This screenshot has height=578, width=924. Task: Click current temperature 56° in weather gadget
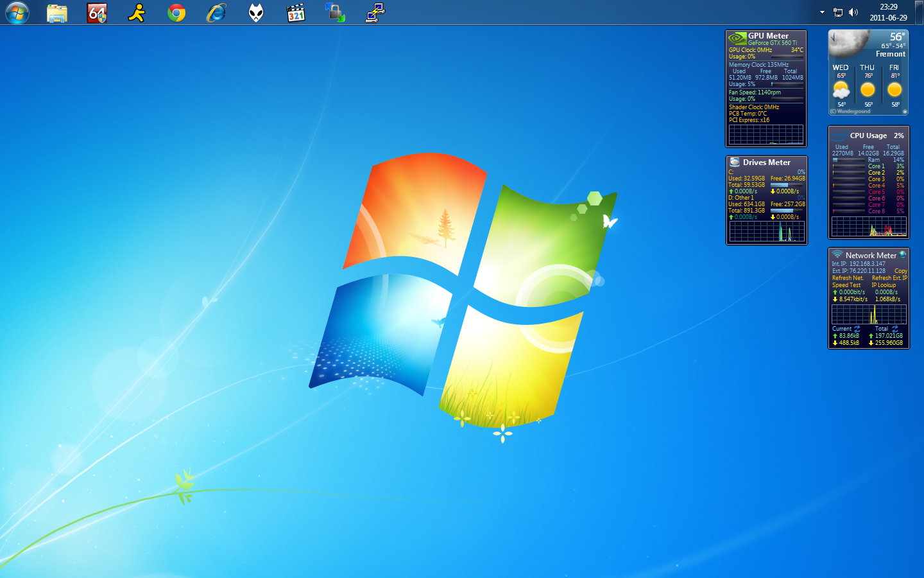[897, 37]
